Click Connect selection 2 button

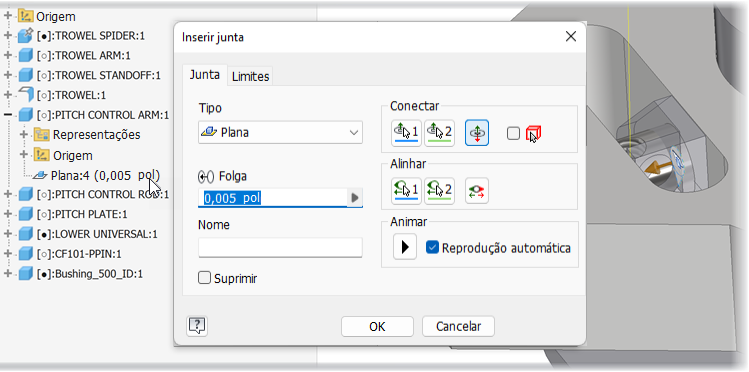(x=439, y=133)
